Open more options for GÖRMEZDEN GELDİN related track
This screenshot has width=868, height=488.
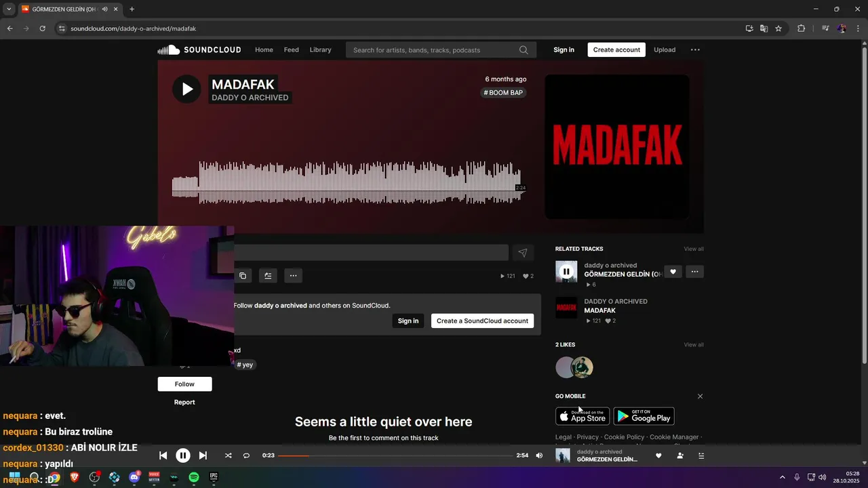point(694,272)
